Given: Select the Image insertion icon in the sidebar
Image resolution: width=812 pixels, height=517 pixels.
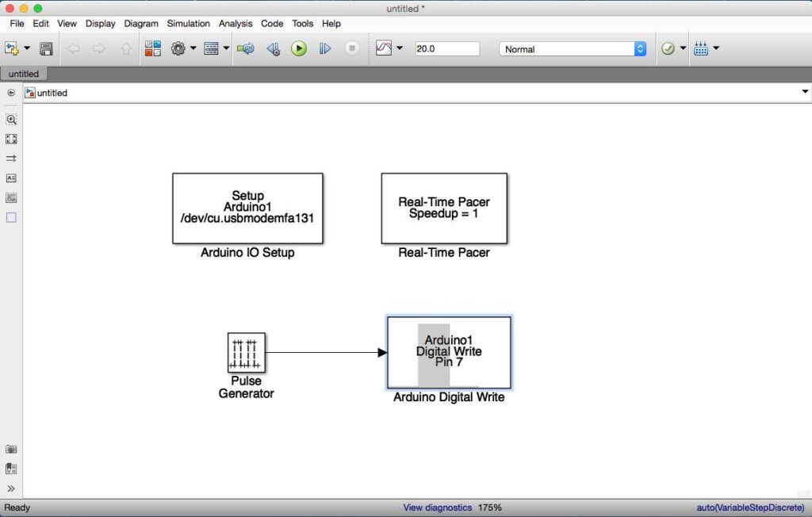Looking at the screenshot, I should click(x=11, y=197).
